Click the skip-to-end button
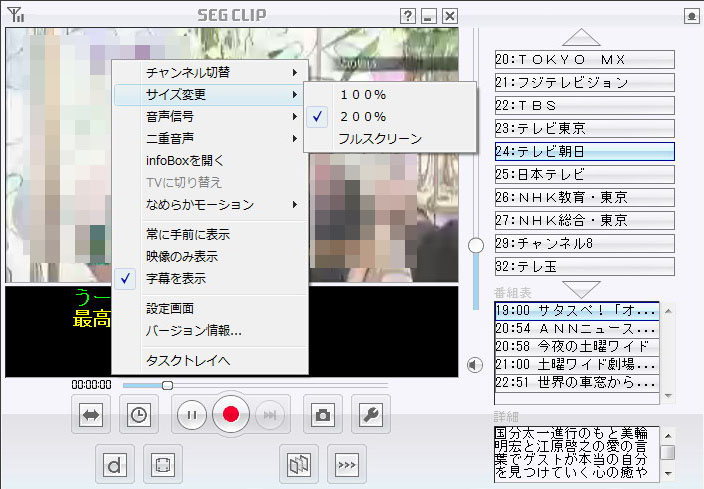This screenshot has height=489, width=704. click(270, 415)
